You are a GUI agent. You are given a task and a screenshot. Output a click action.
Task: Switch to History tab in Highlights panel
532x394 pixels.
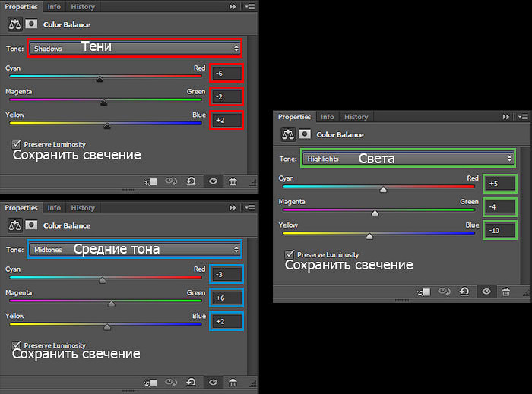pos(356,117)
